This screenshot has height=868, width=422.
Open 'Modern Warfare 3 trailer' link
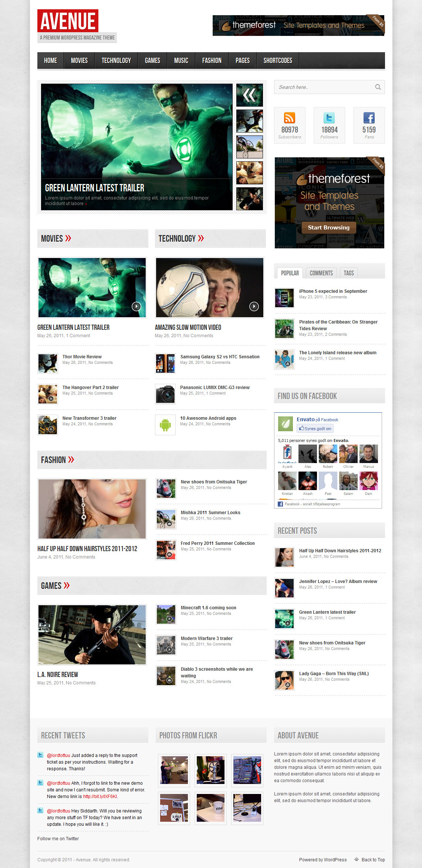(207, 639)
